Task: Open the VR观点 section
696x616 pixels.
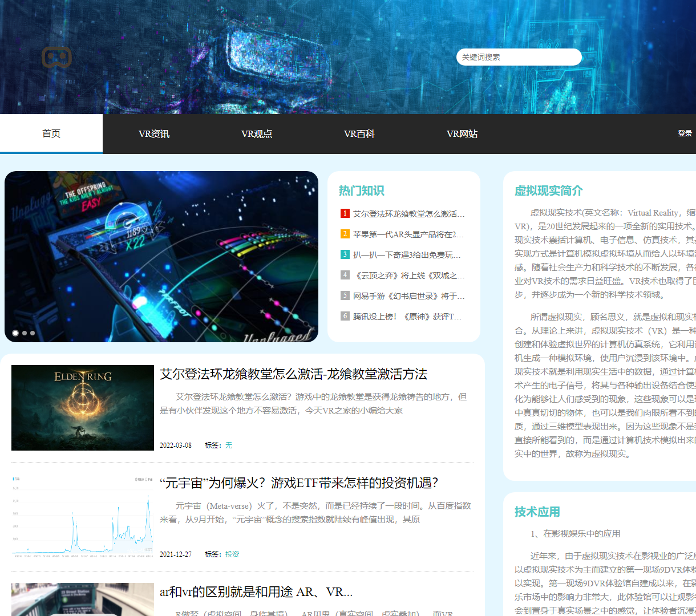Action: pos(257,133)
